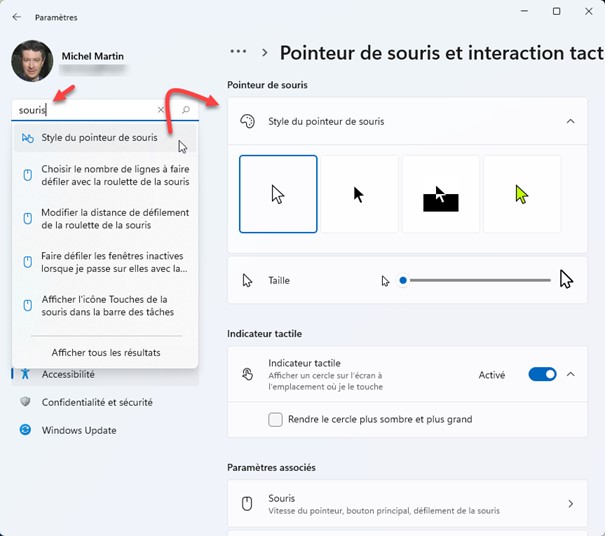Click the second 'Indicateur tactile' heading above the card
605x536 pixels.
(x=264, y=334)
